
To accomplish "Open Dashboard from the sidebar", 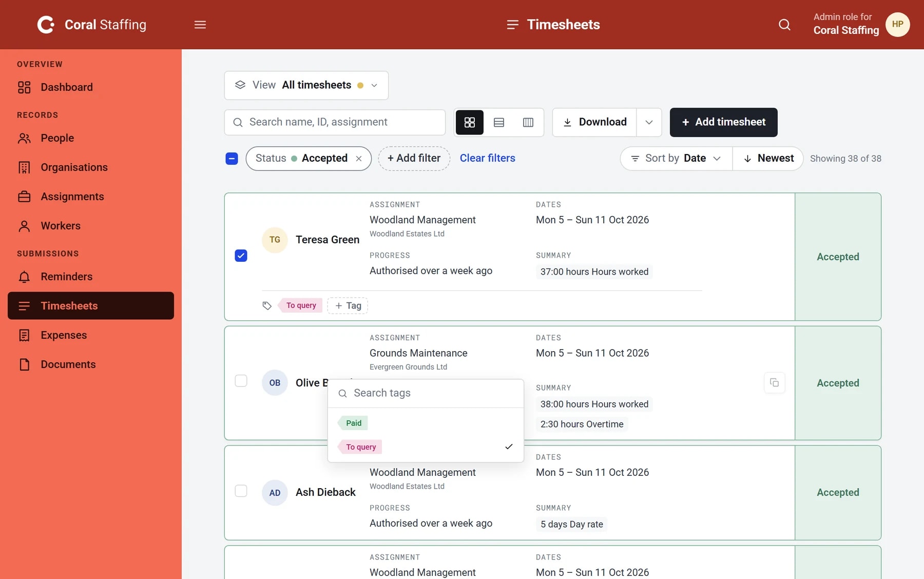I will click(91, 87).
